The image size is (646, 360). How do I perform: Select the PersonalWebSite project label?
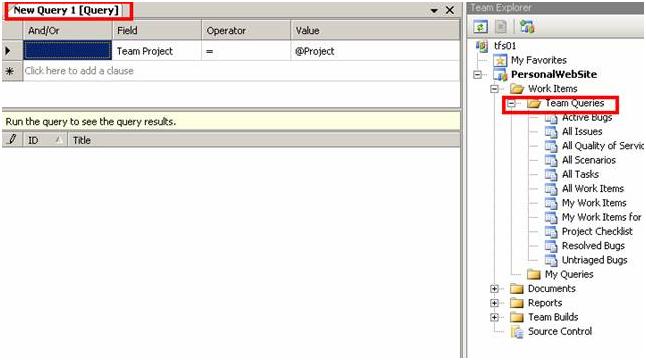tap(554, 75)
